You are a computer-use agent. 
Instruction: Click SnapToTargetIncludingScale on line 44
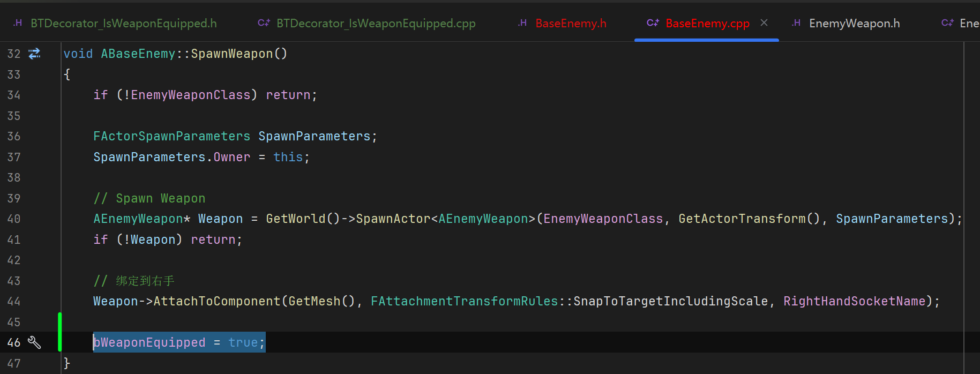point(671,302)
